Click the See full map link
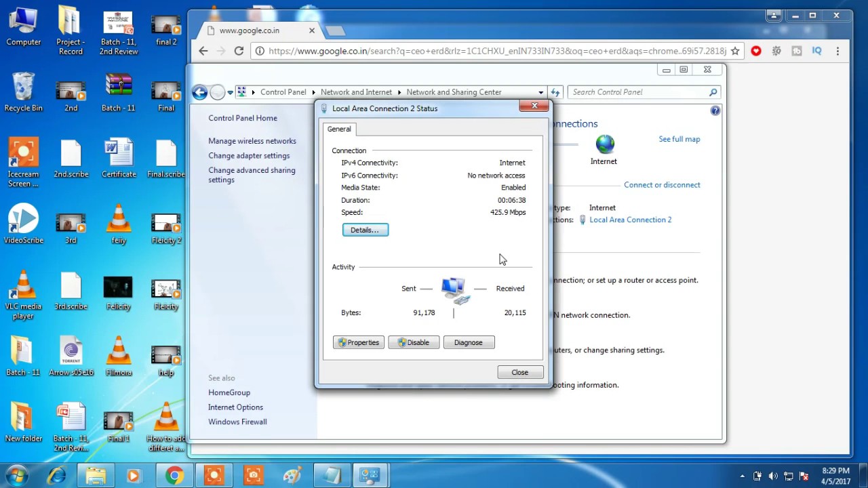Viewport: 868px width, 488px height. (x=679, y=139)
